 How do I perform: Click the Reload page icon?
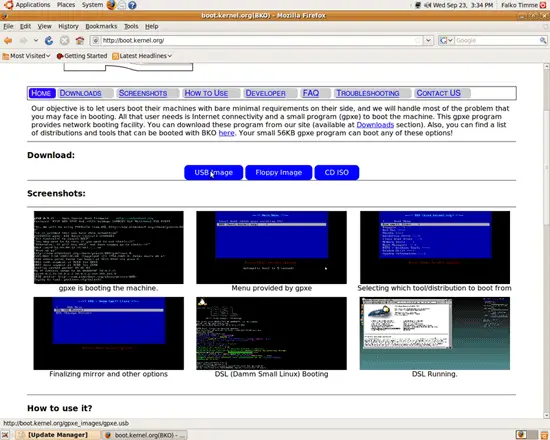coord(49,41)
